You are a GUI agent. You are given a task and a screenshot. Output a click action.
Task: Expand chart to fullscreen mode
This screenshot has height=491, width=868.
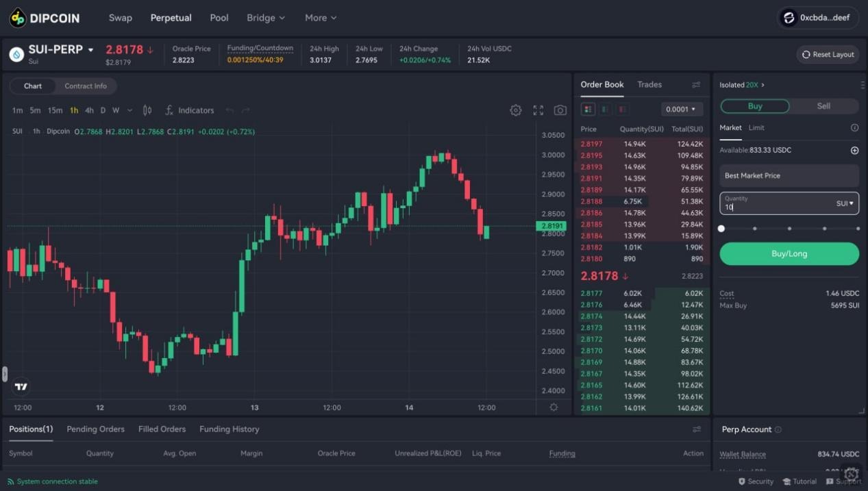538,110
